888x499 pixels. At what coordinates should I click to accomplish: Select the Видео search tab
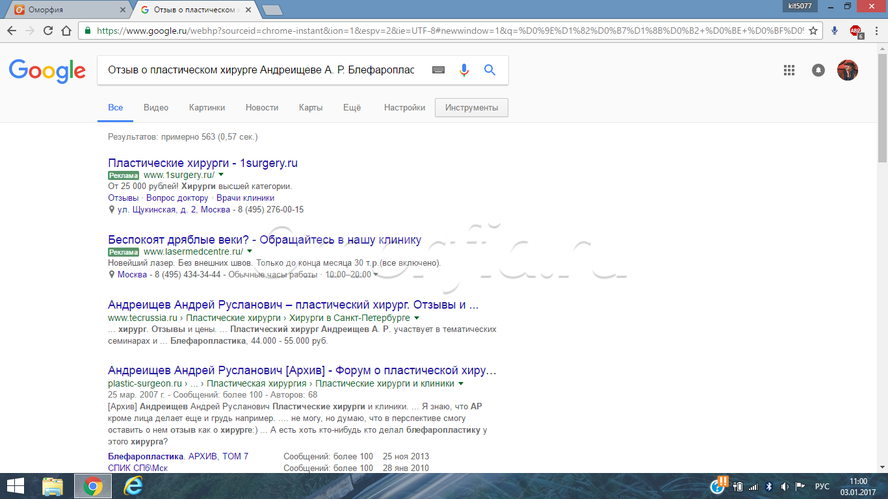(x=156, y=108)
